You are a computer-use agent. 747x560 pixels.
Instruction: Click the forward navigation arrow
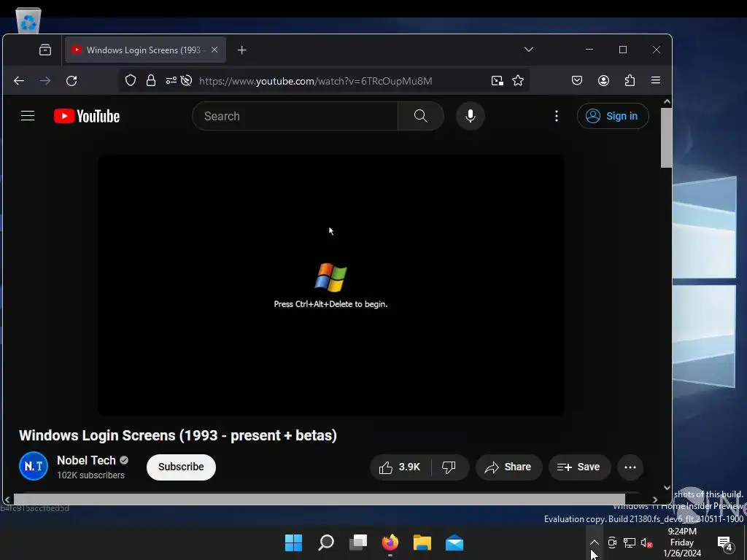pos(45,81)
